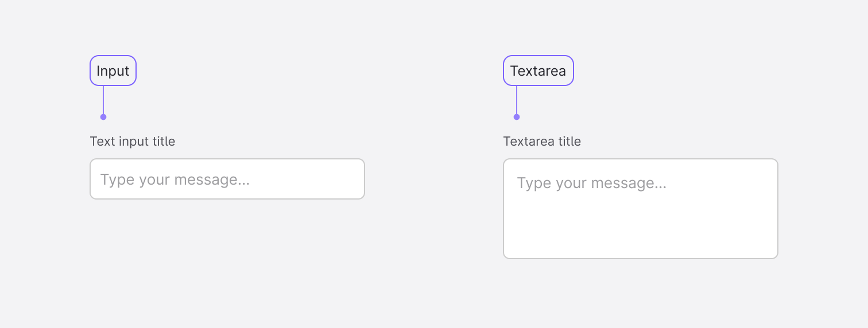
Task: Click placeholder text inside the textarea
Action: pos(591,183)
